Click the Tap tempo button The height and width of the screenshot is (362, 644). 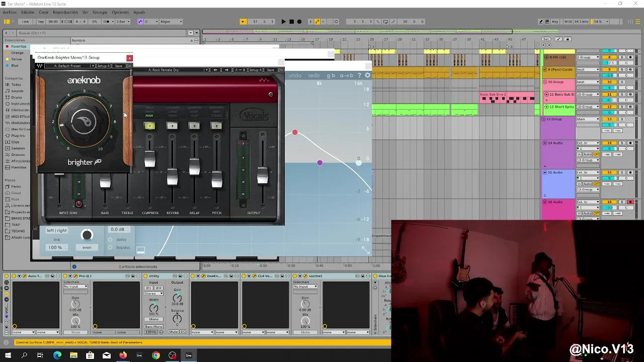tap(41, 22)
